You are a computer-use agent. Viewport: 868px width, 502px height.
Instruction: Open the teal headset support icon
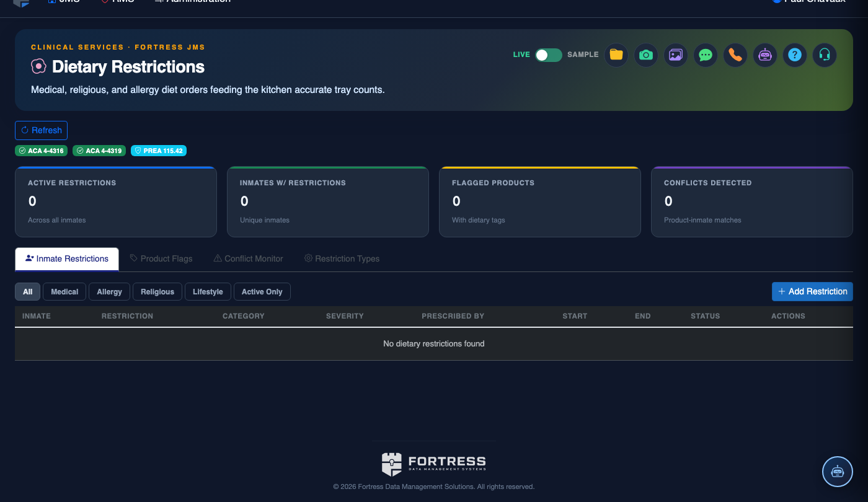[824, 55]
